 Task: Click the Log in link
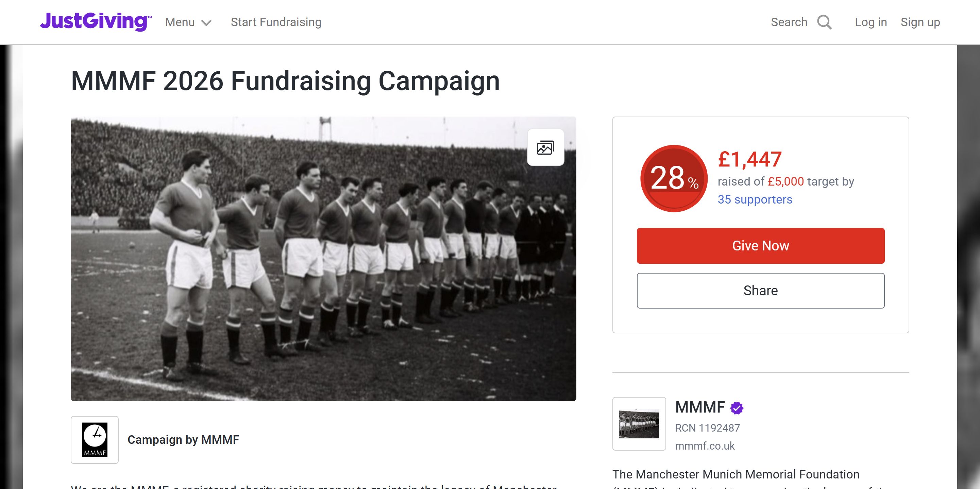tap(871, 22)
